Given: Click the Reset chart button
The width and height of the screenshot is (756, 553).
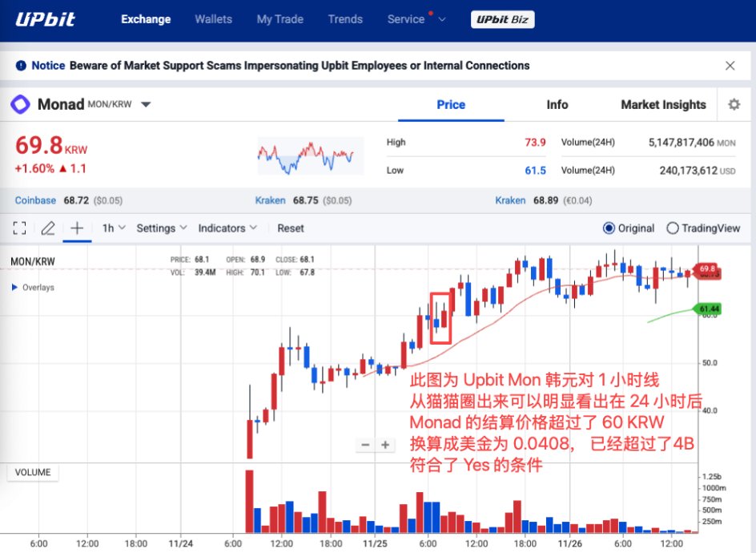Looking at the screenshot, I should click(x=290, y=228).
